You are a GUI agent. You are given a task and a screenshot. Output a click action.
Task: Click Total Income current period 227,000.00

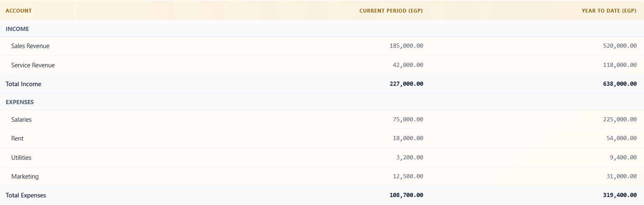click(x=406, y=84)
